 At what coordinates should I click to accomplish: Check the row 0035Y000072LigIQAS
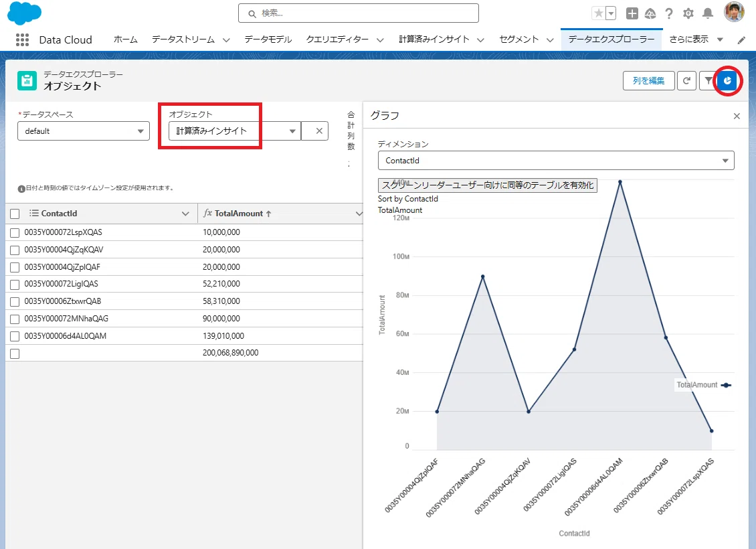click(15, 284)
